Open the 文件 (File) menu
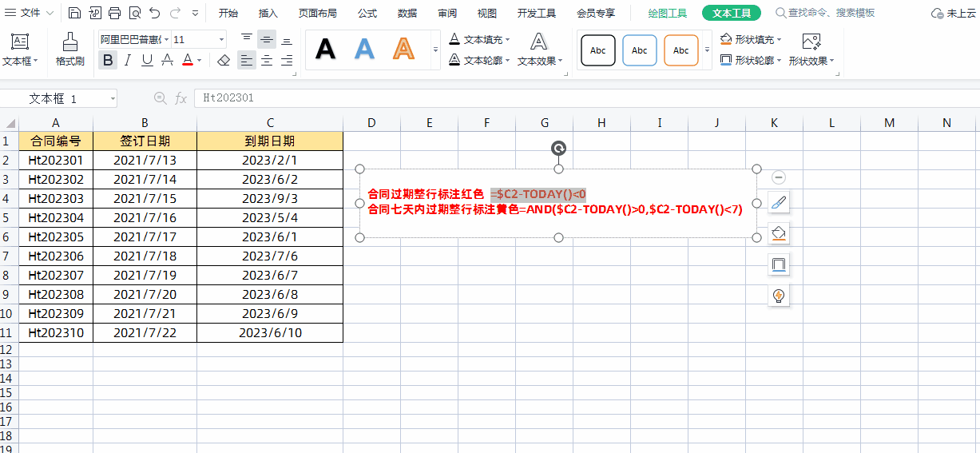 (30, 13)
